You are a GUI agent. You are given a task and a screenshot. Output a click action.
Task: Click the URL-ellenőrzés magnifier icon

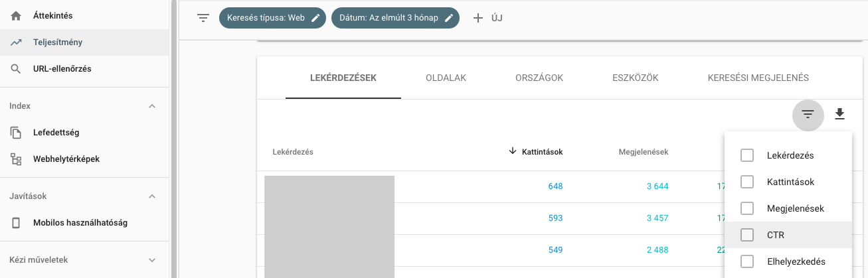click(17, 69)
